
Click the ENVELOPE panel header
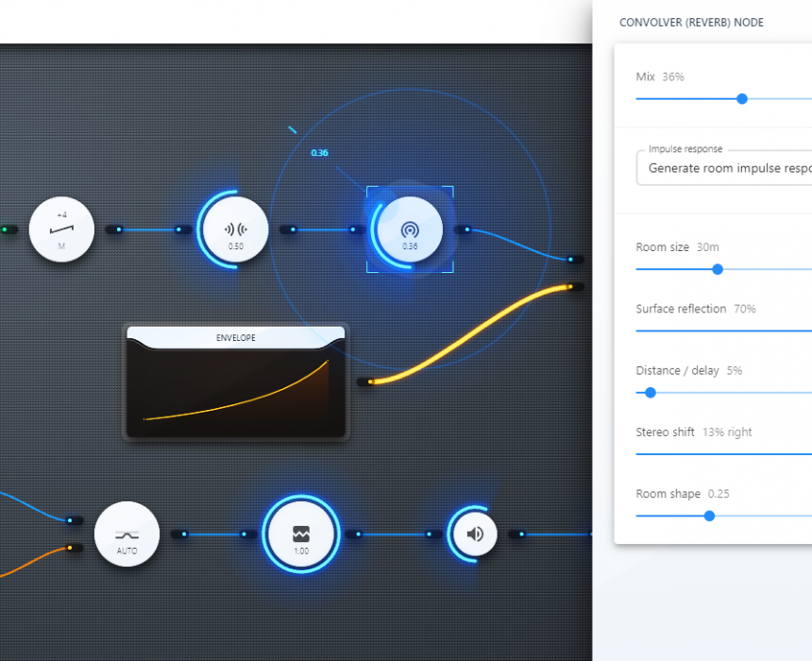tap(234, 337)
